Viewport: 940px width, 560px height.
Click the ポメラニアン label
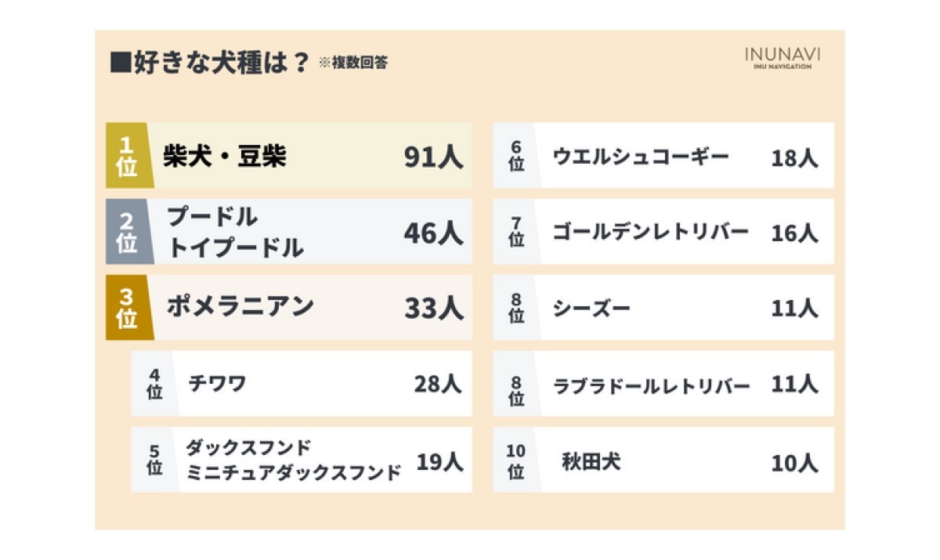point(240,306)
